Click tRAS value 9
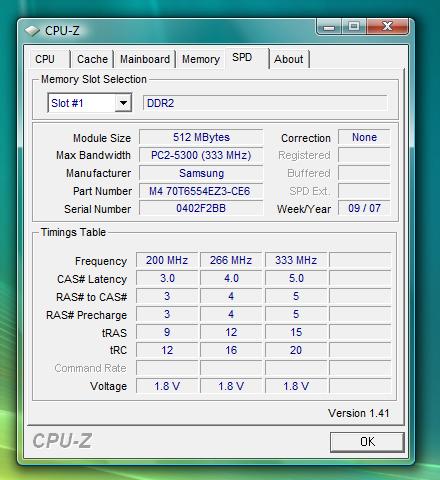The height and width of the screenshot is (480, 440). pos(167,332)
